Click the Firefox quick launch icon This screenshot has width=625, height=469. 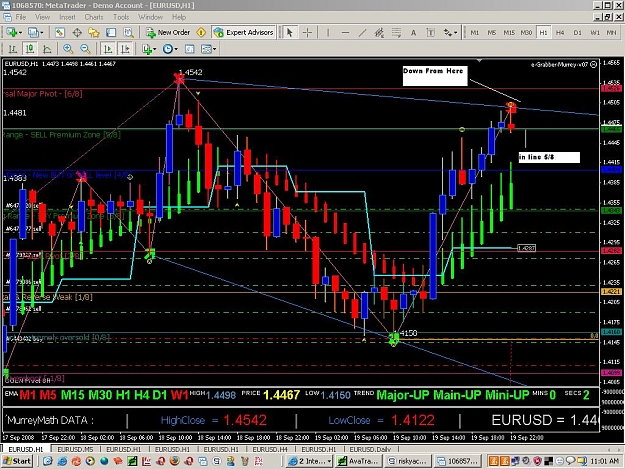[174, 461]
